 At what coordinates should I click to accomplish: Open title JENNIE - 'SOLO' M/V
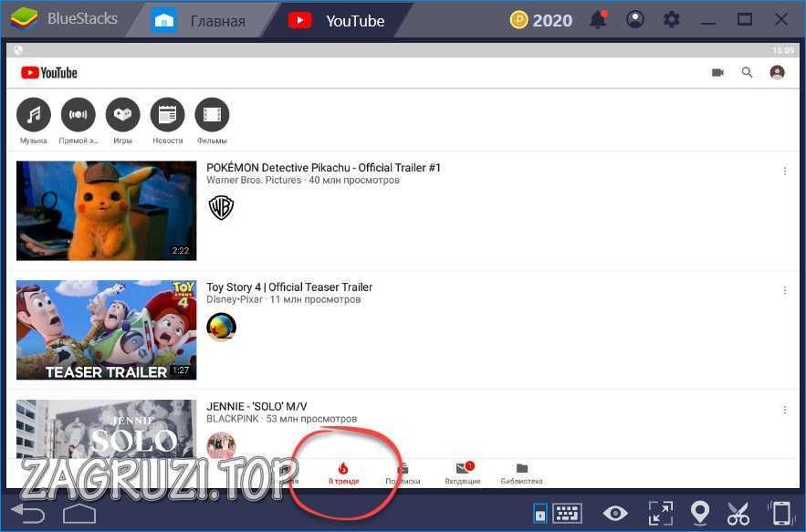coord(256,406)
